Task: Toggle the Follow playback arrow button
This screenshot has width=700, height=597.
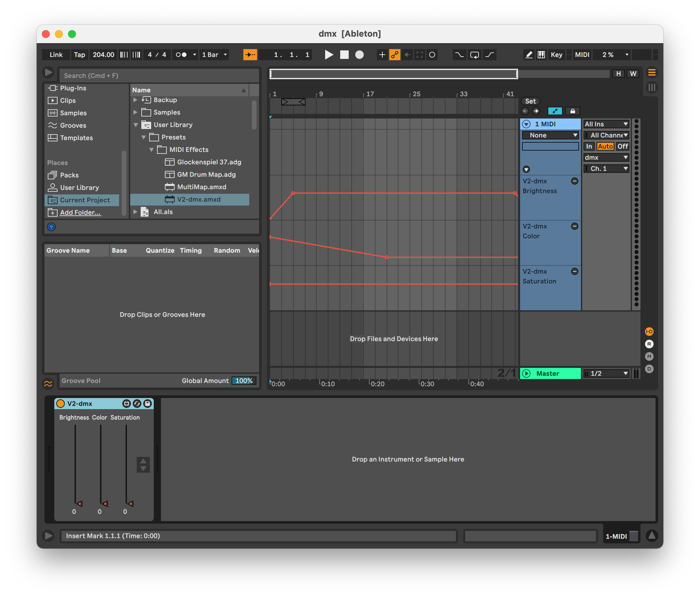Action: (x=250, y=55)
